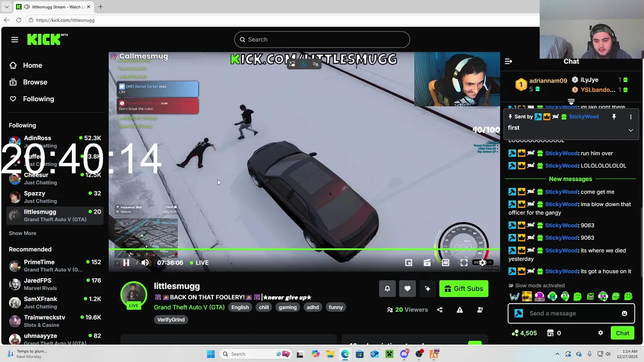
Task: Expand the pinned message chevron
Action: click(630, 130)
